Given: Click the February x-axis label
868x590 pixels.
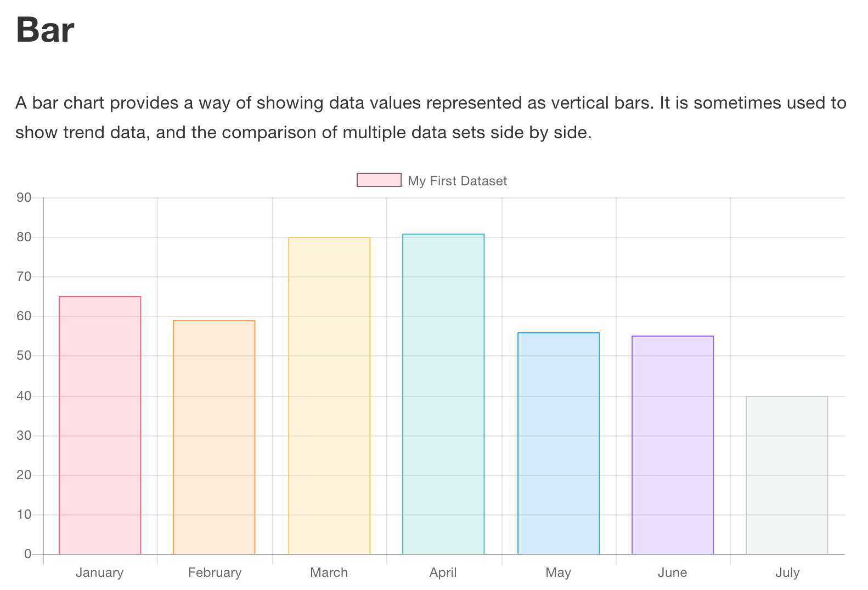Looking at the screenshot, I should pyautogui.click(x=215, y=572).
